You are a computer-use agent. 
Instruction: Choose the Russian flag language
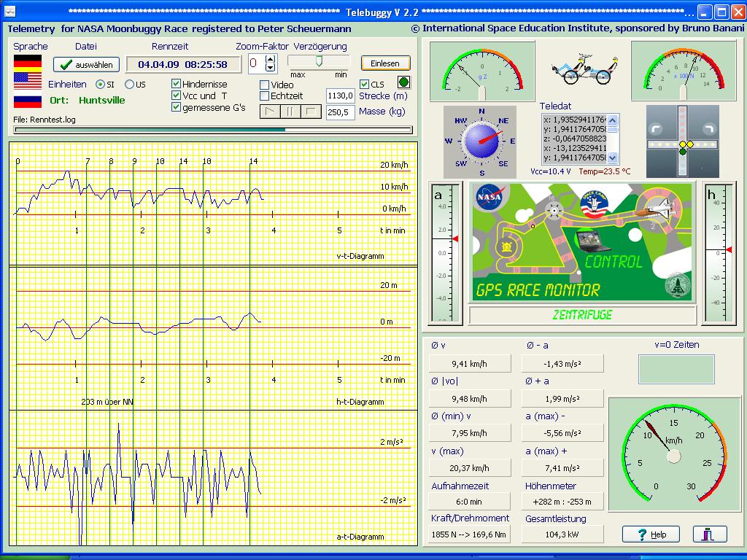(27, 102)
